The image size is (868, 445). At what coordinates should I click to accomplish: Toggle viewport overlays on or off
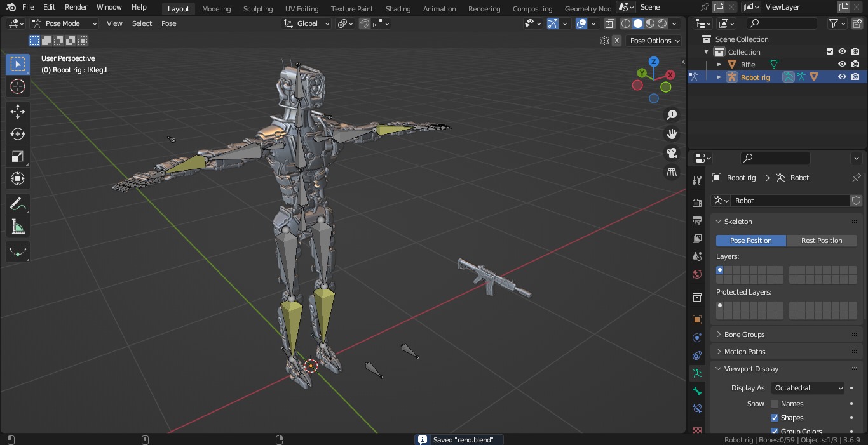582,23
